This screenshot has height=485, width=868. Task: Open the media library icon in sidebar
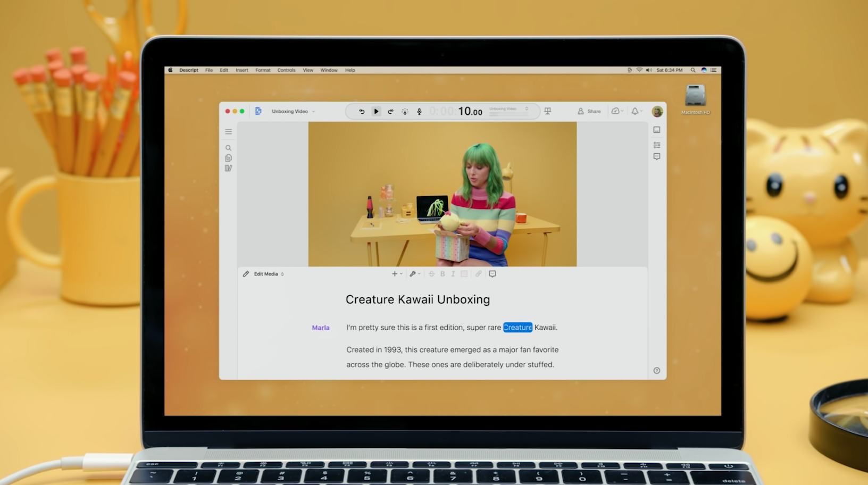[228, 168]
